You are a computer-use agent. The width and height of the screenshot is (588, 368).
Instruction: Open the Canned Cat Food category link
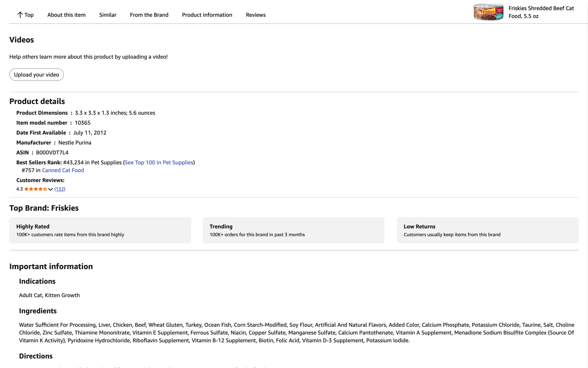pos(63,170)
